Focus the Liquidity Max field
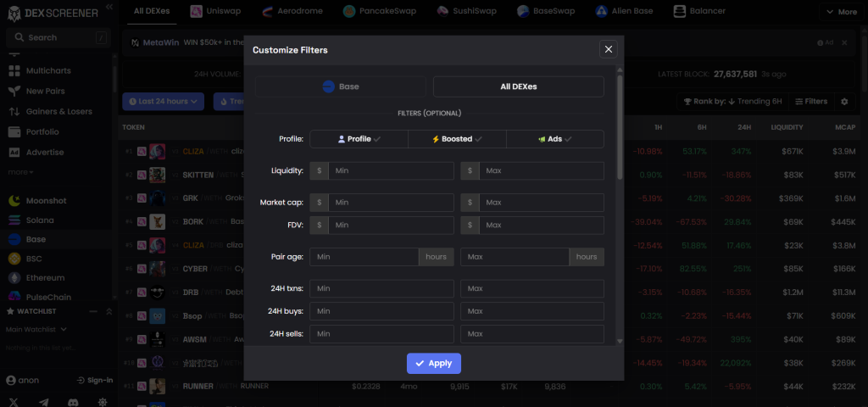 [x=542, y=171]
